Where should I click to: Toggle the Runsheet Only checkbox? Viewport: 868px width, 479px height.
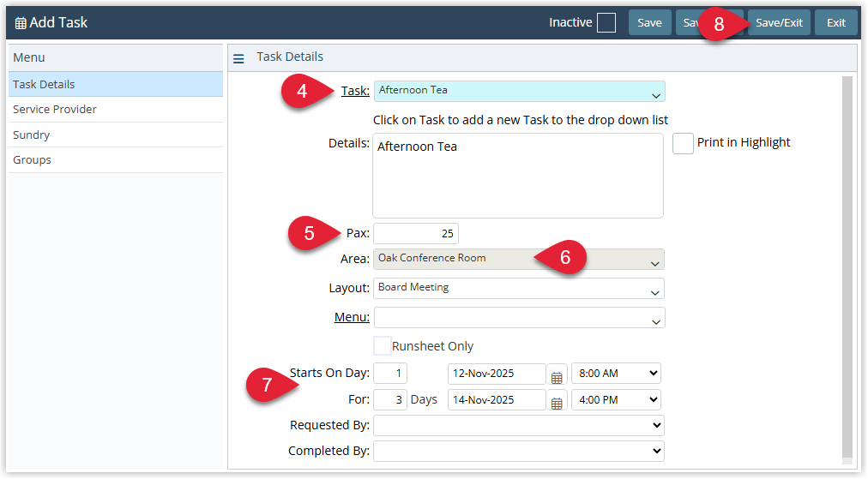(x=382, y=345)
